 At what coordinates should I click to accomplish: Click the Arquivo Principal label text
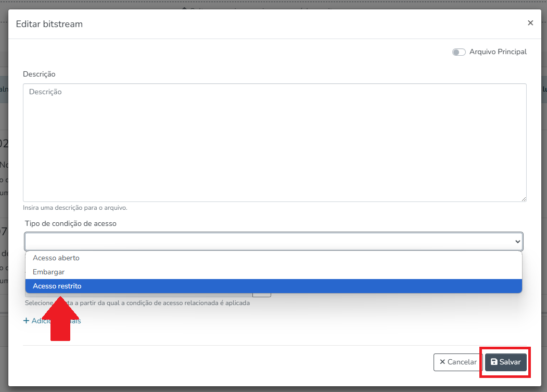click(498, 52)
